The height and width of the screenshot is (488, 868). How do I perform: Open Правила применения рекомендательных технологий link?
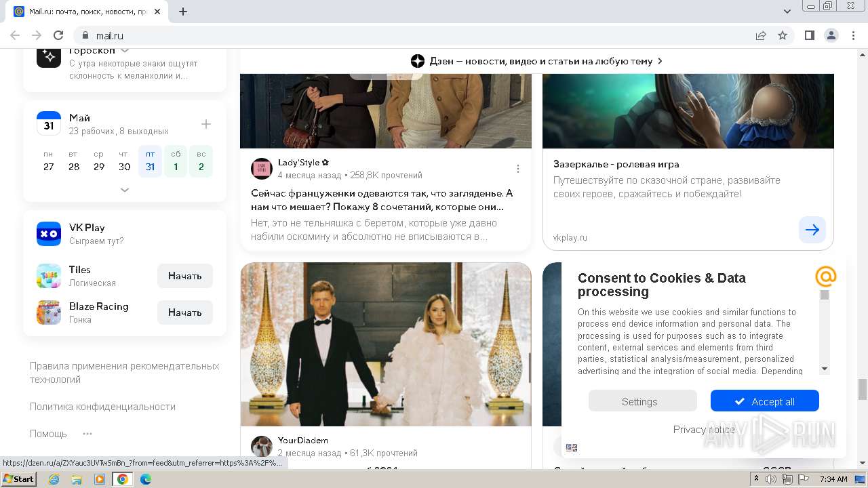pyautogui.click(x=125, y=373)
